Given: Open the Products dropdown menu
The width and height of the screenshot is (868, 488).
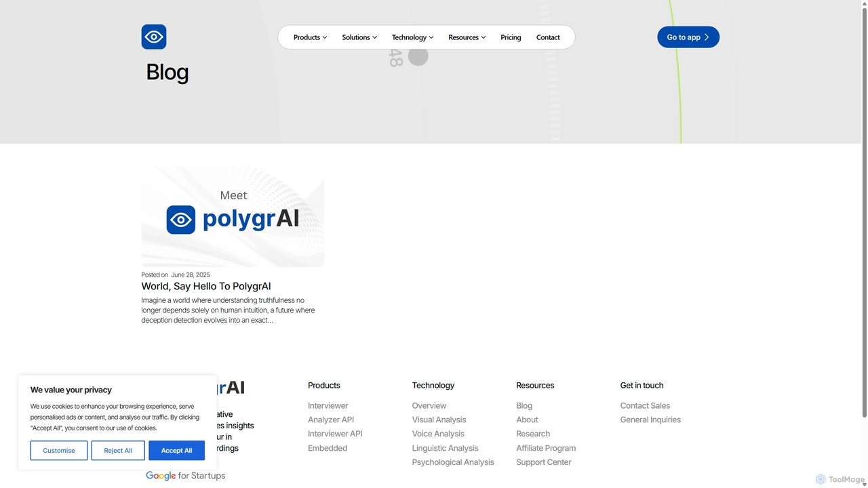Looking at the screenshot, I should pos(310,37).
